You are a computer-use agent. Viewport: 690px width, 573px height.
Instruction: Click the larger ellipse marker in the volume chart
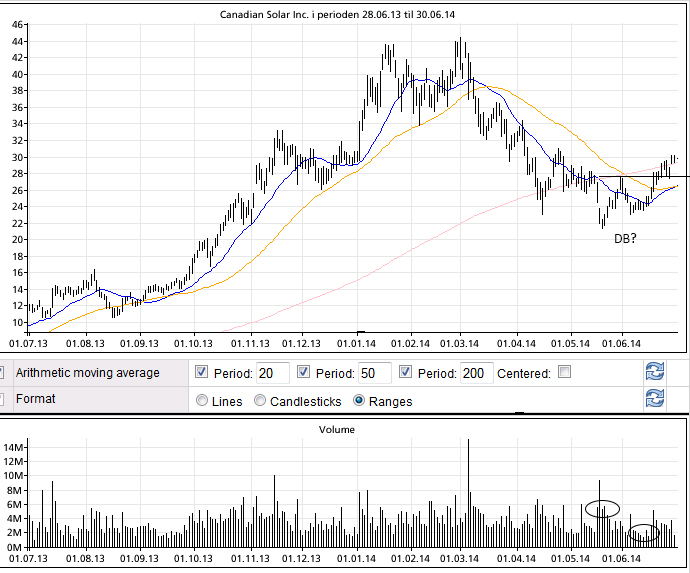click(x=602, y=508)
